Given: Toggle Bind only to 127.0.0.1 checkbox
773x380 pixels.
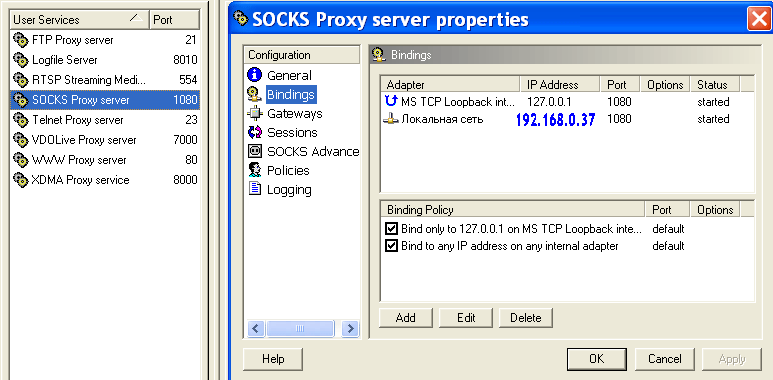Looking at the screenshot, I should 391,229.
